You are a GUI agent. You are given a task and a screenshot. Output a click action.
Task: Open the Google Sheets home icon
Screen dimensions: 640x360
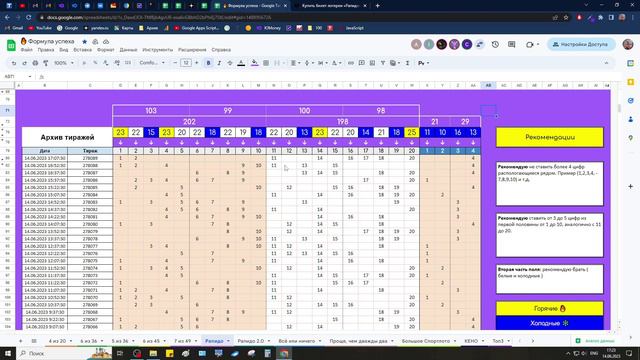(x=11, y=45)
